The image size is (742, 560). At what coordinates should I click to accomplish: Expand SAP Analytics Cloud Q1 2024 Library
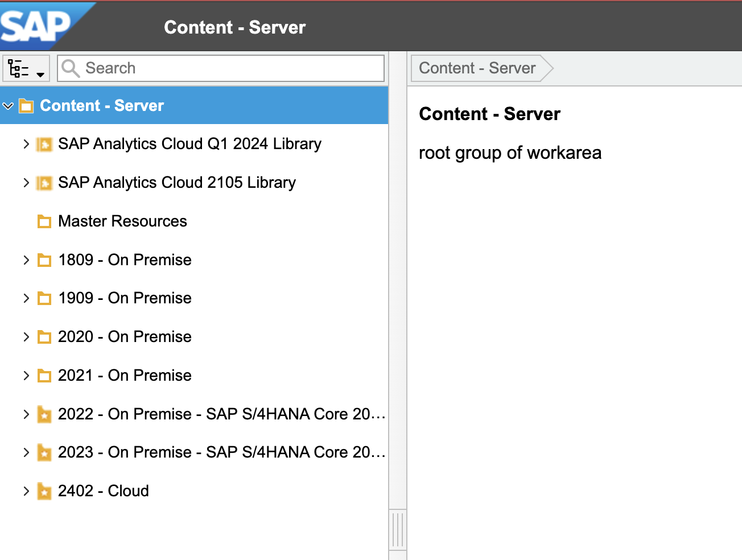click(x=26, y=144)
